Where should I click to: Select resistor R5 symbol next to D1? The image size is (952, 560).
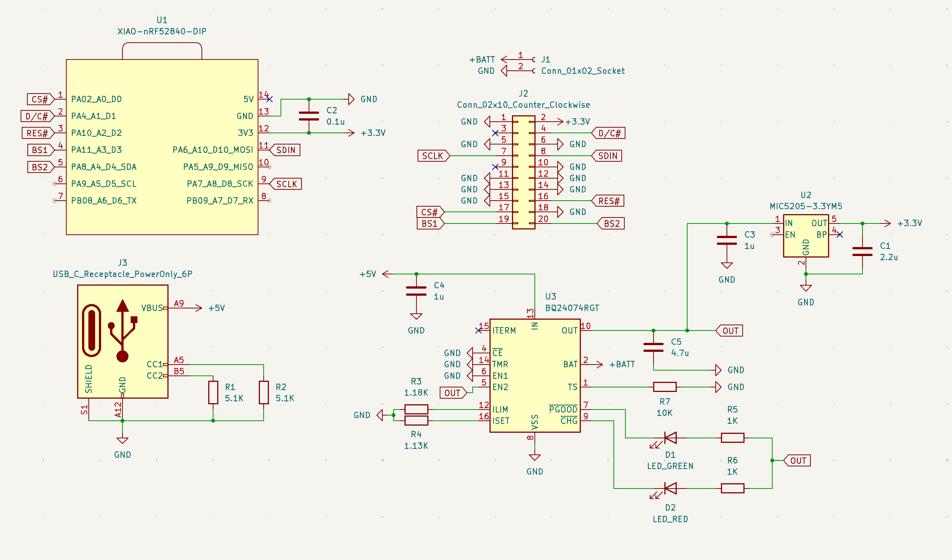tap(733, 438)
